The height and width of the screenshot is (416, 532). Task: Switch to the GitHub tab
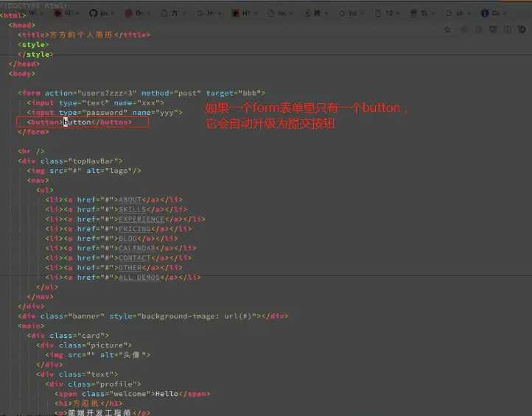(x=99, y=13)
